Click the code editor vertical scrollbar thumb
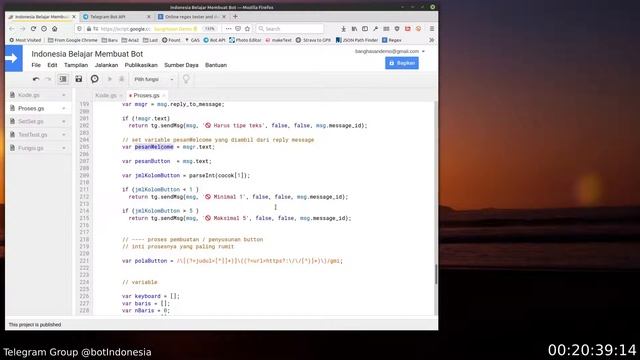The image size is (640, 360). point(436,274)
